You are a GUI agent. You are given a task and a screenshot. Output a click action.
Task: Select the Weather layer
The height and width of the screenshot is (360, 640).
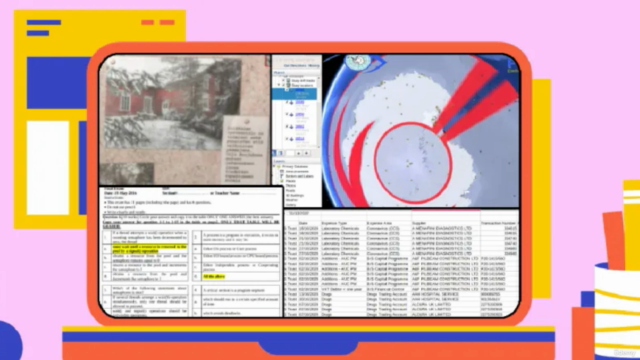click(x=292, y=200)
